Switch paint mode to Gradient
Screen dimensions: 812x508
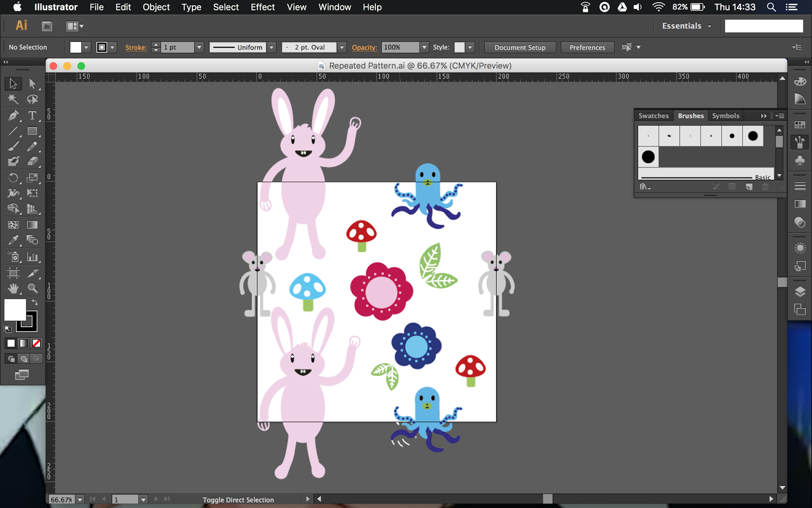tap(24, 343)
